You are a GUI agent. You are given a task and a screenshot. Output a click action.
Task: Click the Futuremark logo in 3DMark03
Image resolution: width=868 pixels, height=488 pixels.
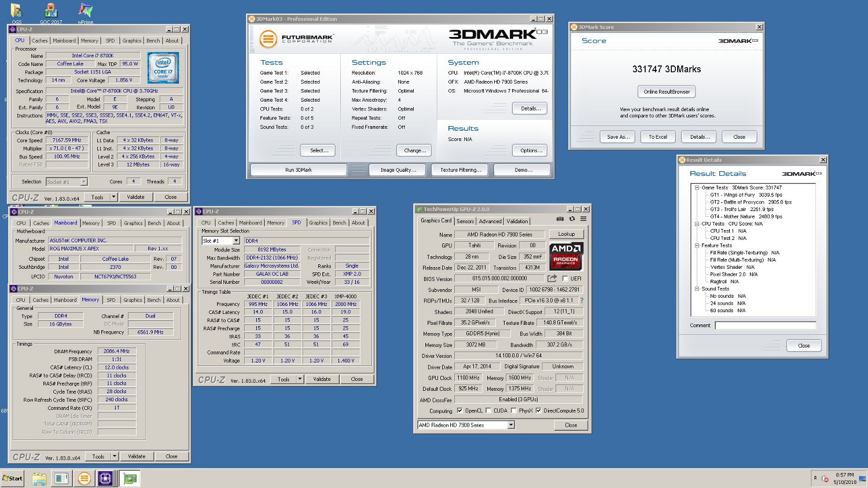coord(297,39)
